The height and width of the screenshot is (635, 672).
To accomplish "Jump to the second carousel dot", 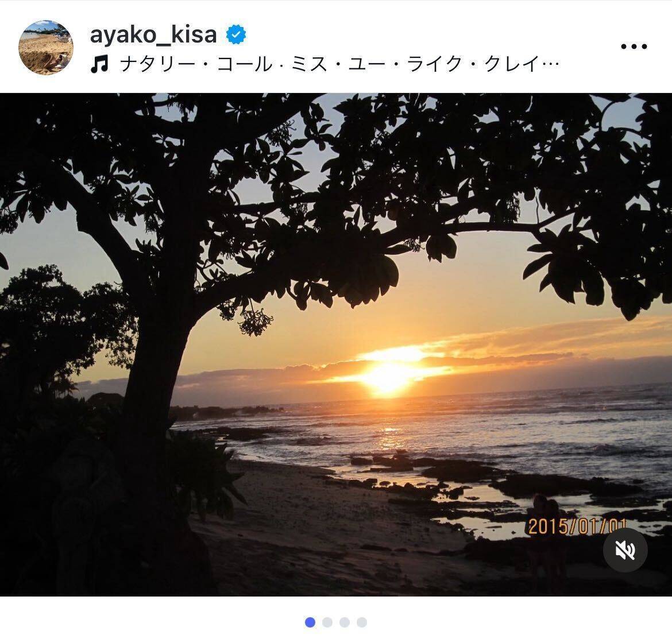I will [327, 622].
